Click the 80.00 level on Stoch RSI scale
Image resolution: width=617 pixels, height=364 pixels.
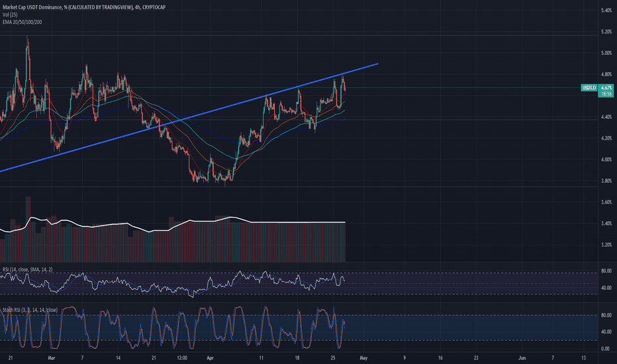pyautogui.click(x=606, y=315)
